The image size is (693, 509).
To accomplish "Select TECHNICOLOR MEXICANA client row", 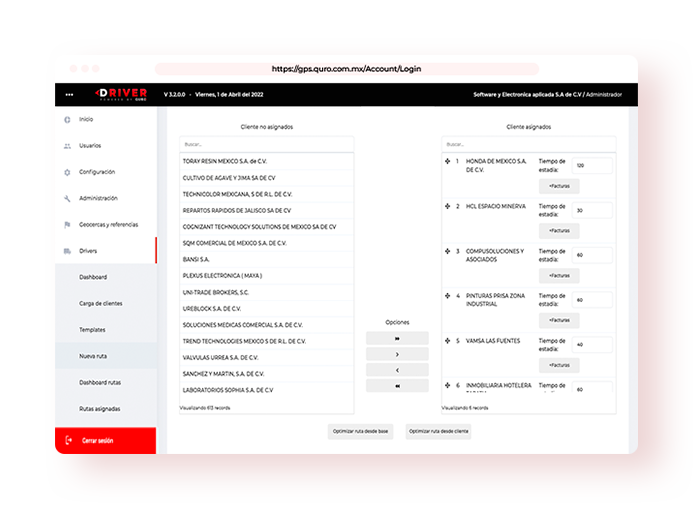I will [267, 194].
